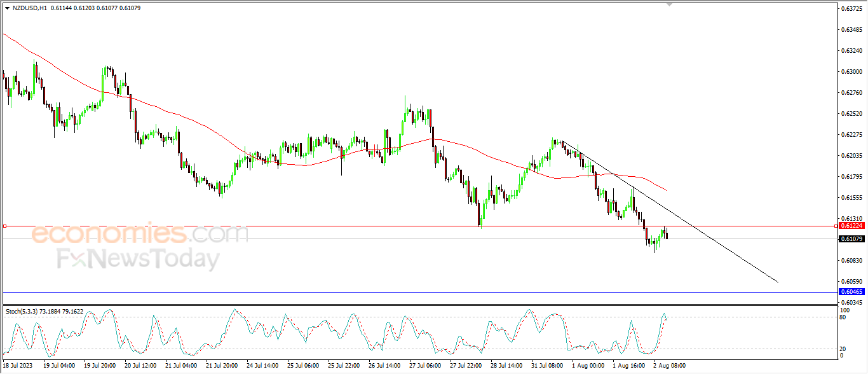This screenshot has height=374, width=868.
Task: Click the stochastic 20 level scale label
Action: [843, 349]
